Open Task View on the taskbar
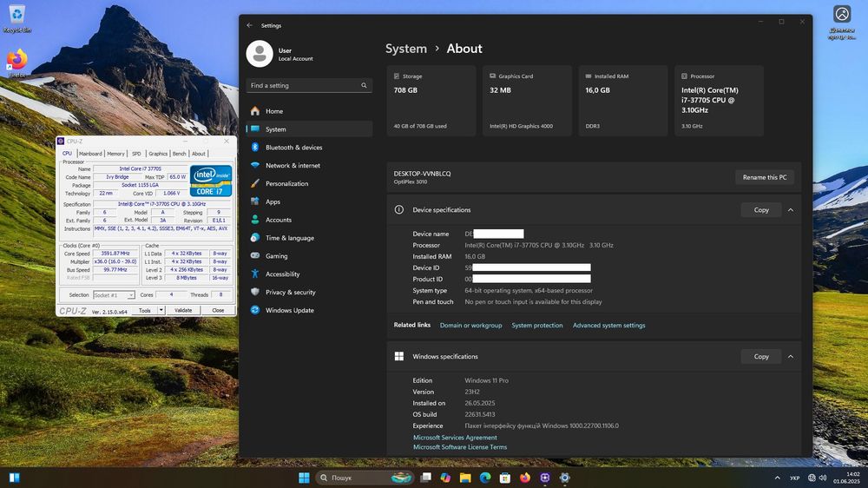This screenshot has width=868, height=488. [x=425, y=478]
